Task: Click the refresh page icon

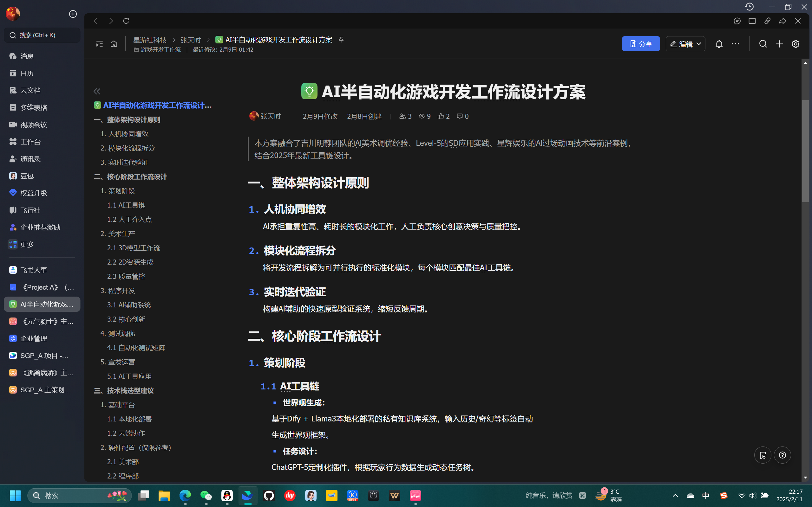Action: point(126,21)
